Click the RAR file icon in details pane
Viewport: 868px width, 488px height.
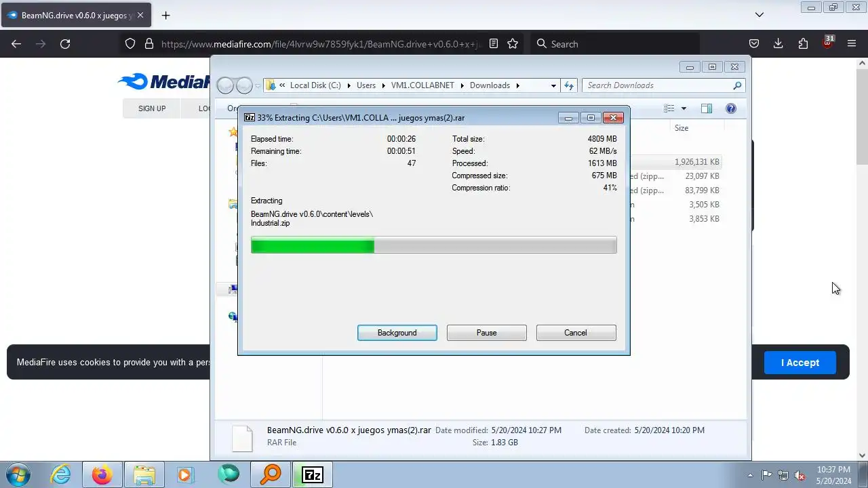242,439
